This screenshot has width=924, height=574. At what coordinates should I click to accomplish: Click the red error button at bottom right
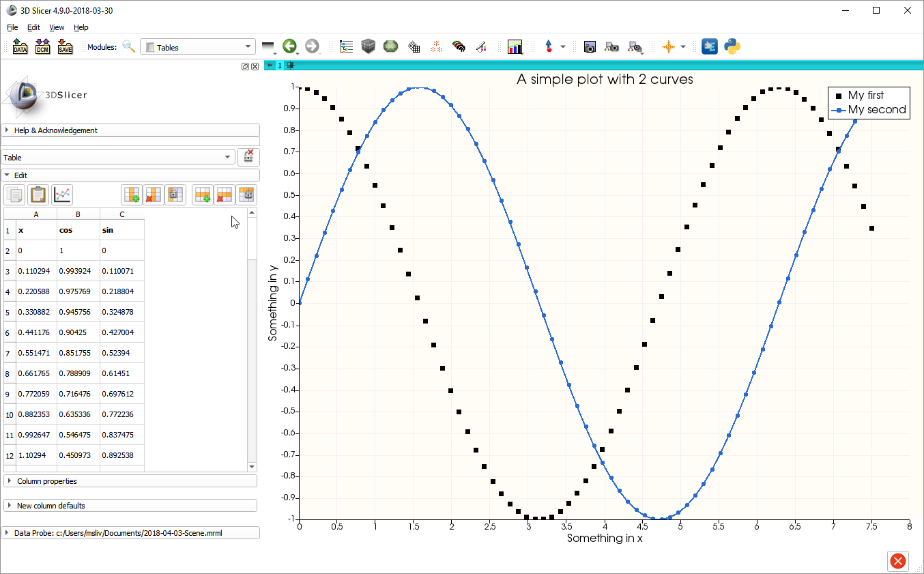[x=898, y=561]
